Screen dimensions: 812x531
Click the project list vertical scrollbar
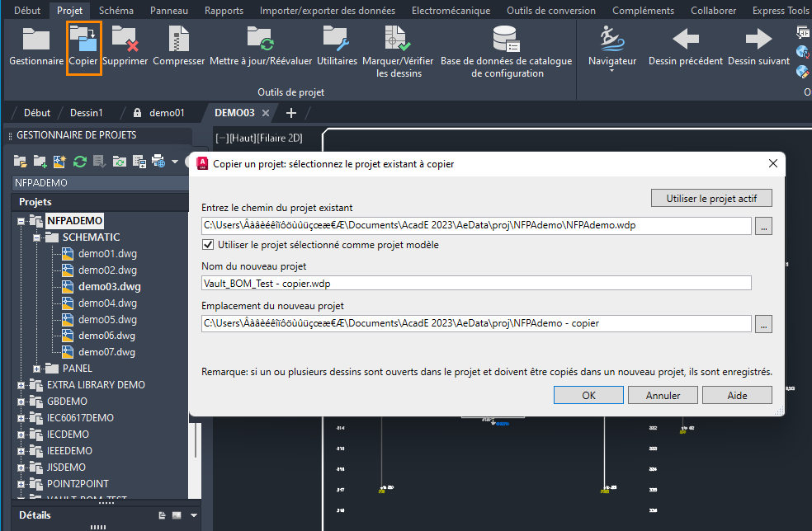(x=196, y=439)
